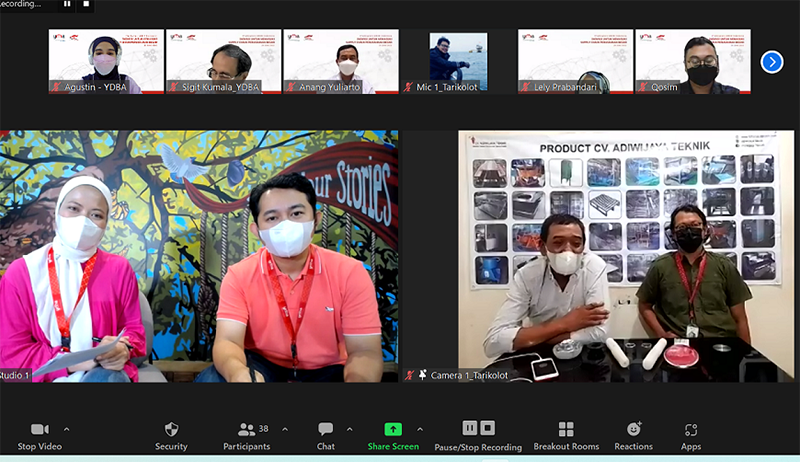Open the Apps panel
The image size is (800, 462).
pos(691,429)
